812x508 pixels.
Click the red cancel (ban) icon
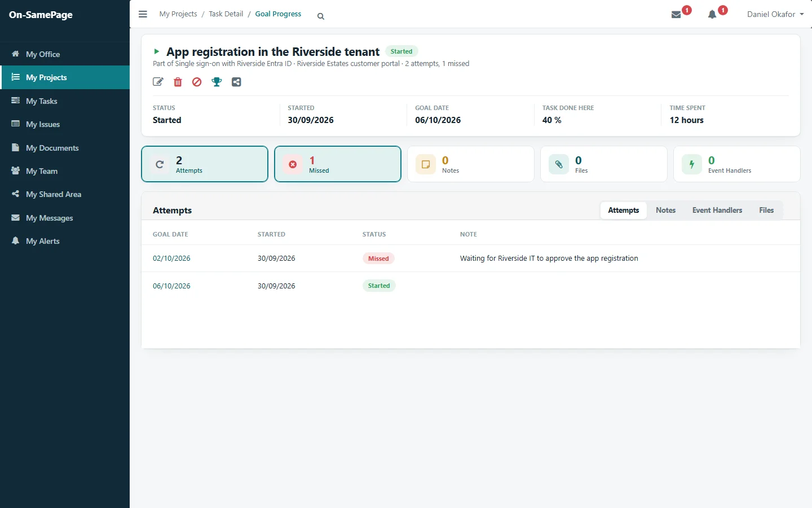click(x=197, y=82)
